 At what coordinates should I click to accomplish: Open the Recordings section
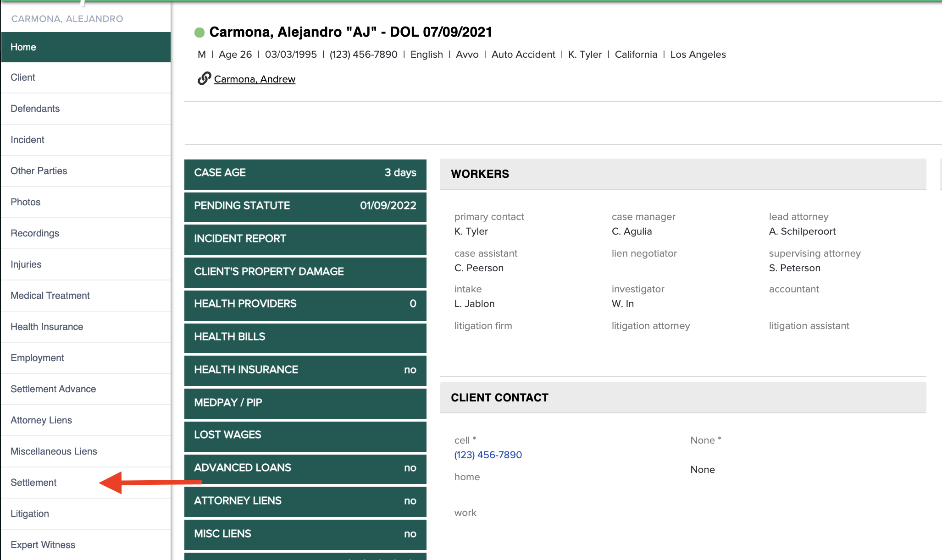[34, 233]
